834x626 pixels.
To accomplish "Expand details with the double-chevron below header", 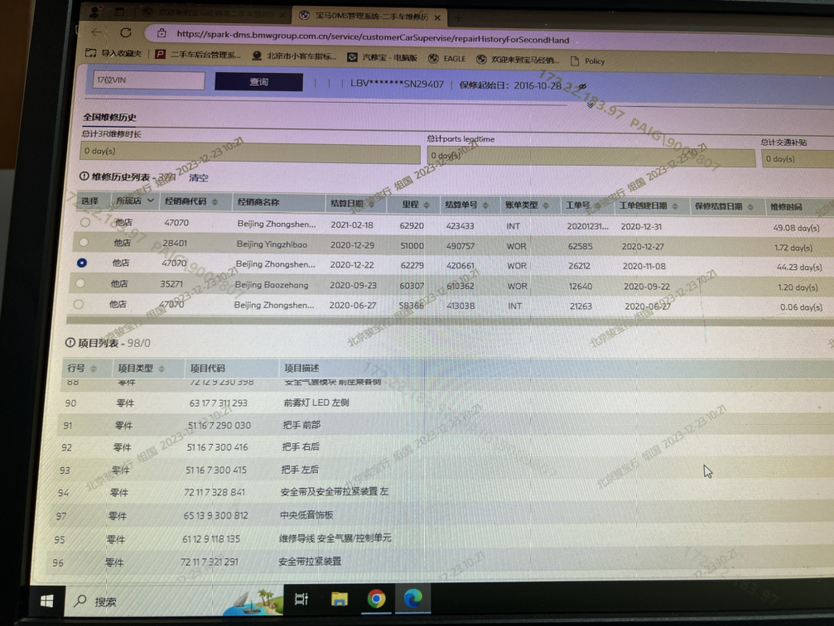I will 590,105.
